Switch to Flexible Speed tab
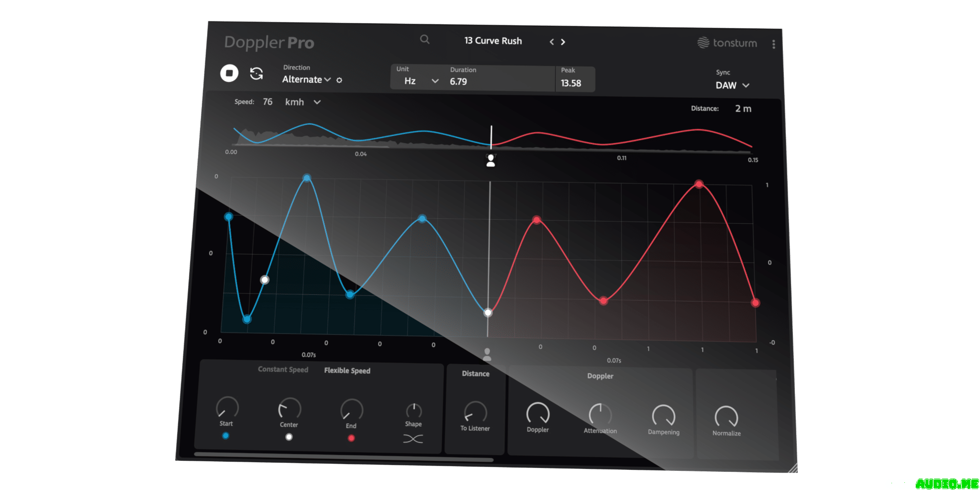 pyautogui.click(x=347, y=370)
